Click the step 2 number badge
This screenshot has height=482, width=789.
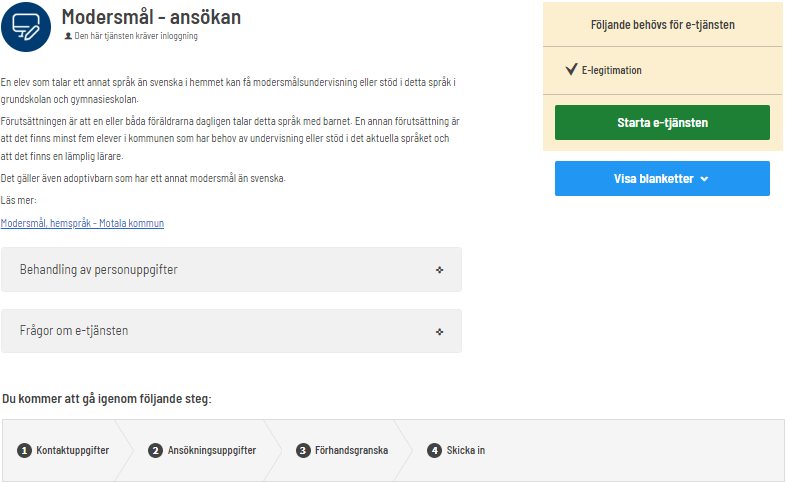coord(155,451)
